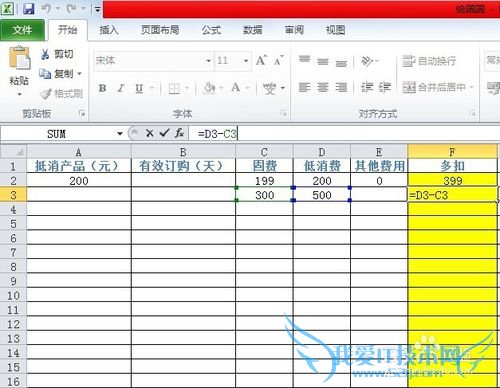The width and height of the screenshot is (500, 388).
Task: Click the text orientation icon
Action: (x=368, y=61)
